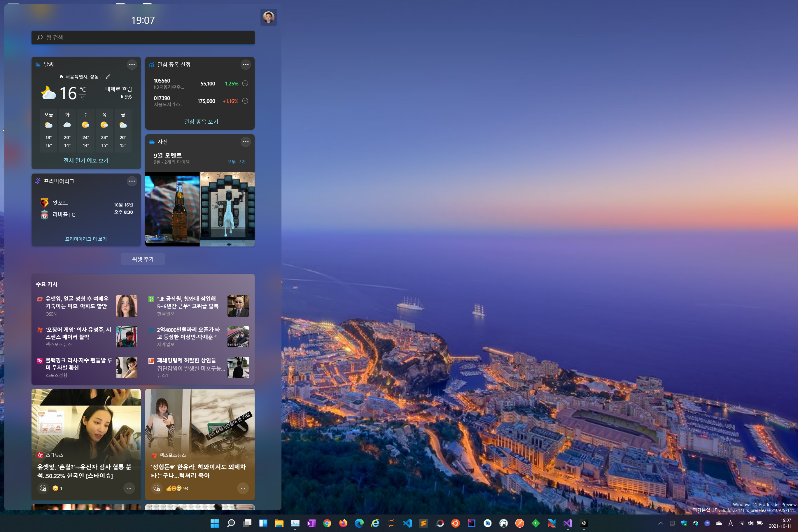Image resolution: width=798 pixels, height=532 pixels.
Task: Open Visual Studio Code from taskbar
Action: [407, 523]
